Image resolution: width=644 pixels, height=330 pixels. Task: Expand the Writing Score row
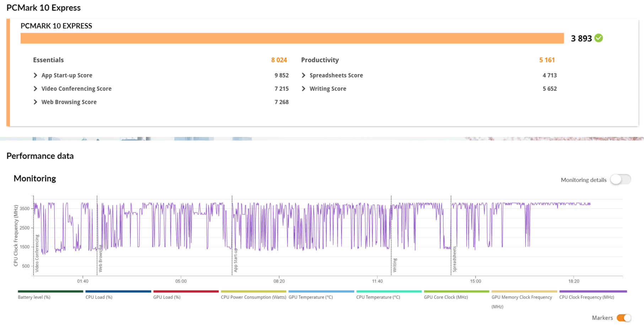coord(303,89)
